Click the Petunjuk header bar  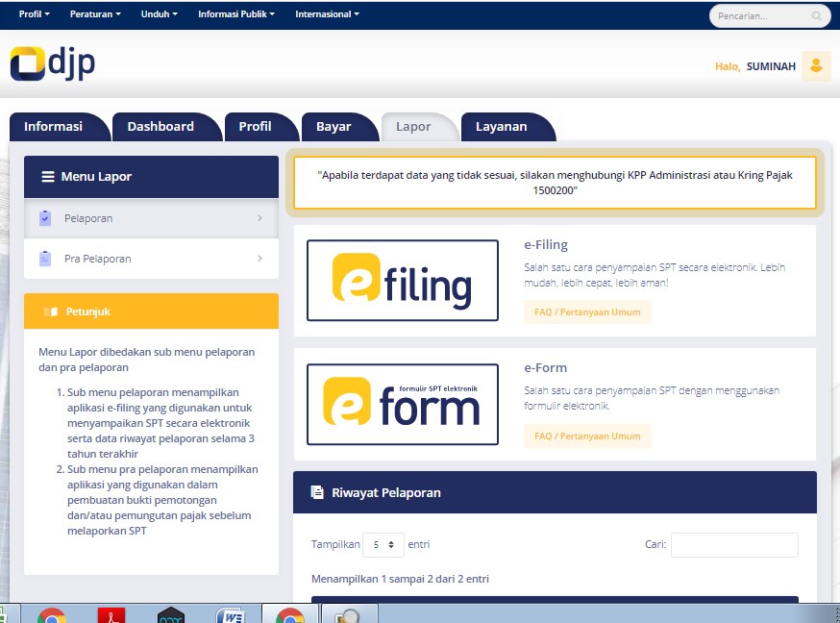point(151,311)
